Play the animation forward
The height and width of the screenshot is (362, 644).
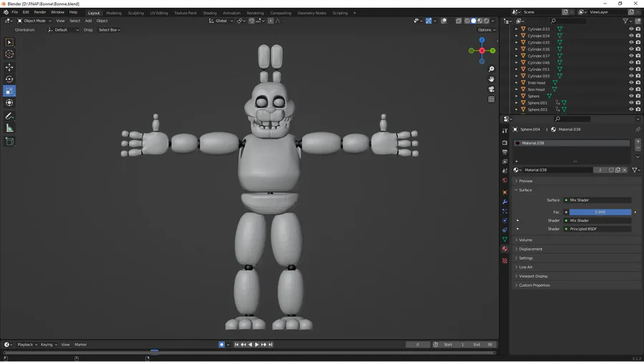(x=257, y=345)
